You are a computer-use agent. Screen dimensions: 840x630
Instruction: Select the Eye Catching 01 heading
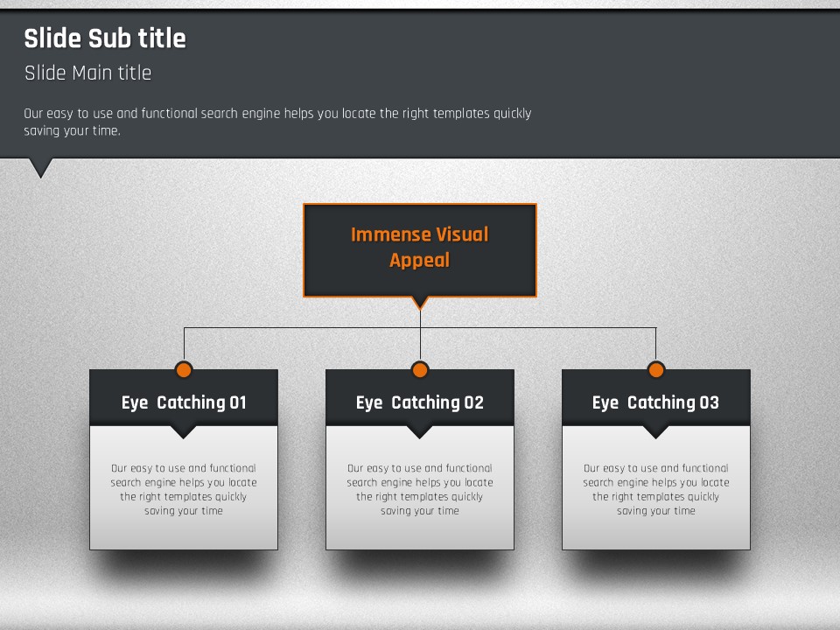click(184, 402)
